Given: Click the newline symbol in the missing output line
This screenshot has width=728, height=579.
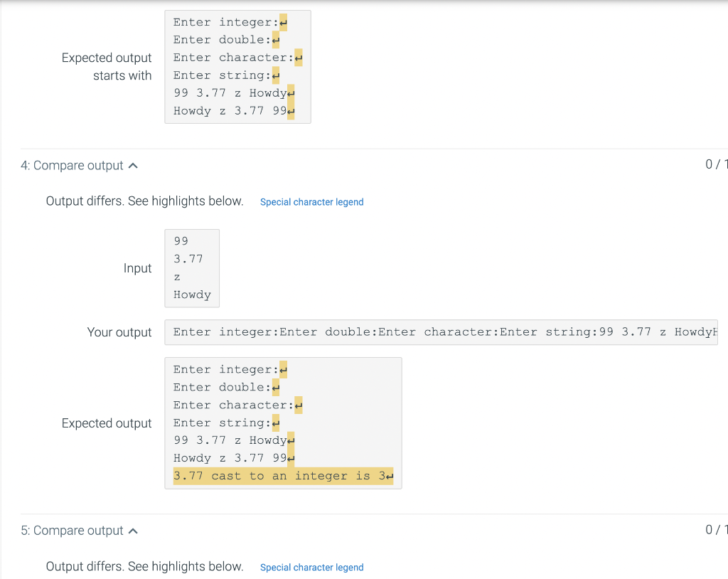Looking at the screenshot, I should pos(390,476).
